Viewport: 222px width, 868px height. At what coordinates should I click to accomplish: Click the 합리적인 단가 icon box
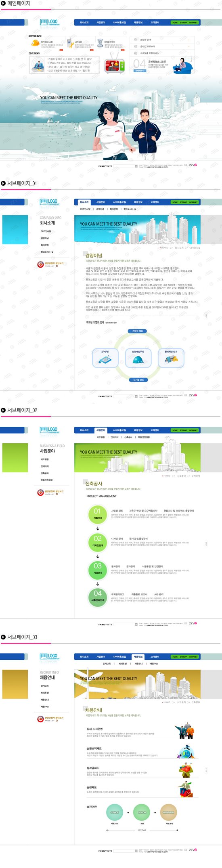(171, 359)
